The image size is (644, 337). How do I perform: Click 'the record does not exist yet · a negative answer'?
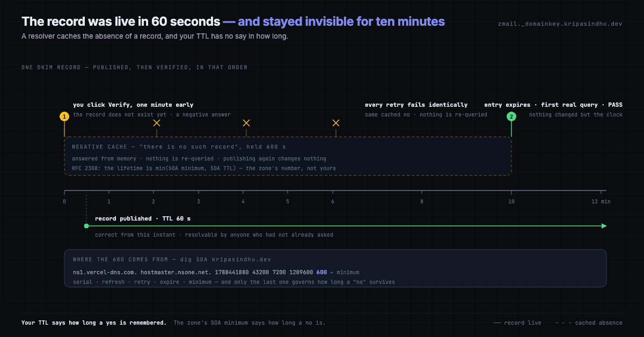[x=152, y=115]
